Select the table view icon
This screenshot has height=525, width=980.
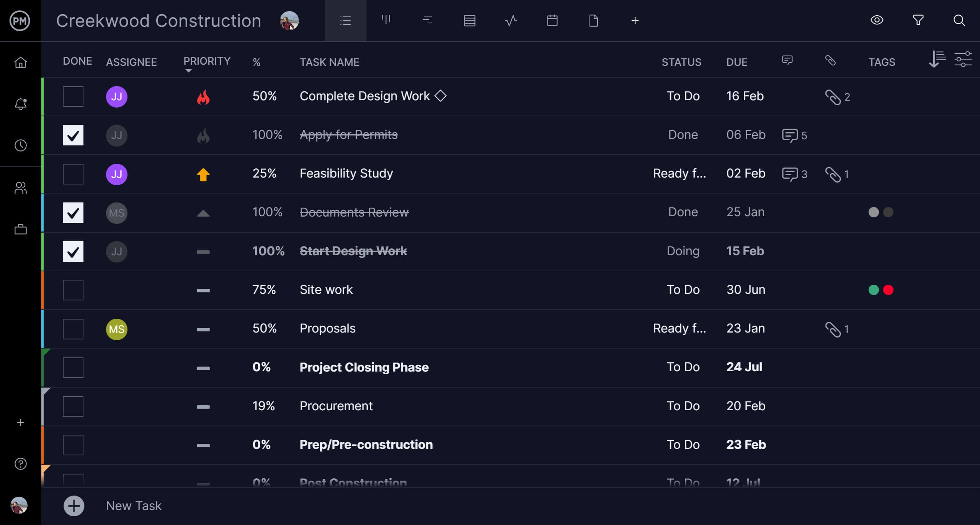tap(469, 21)
